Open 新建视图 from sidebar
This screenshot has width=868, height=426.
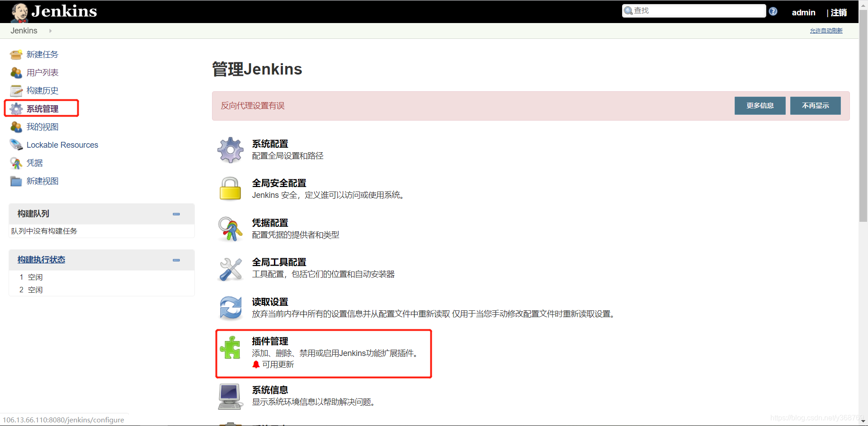[42, 181]
